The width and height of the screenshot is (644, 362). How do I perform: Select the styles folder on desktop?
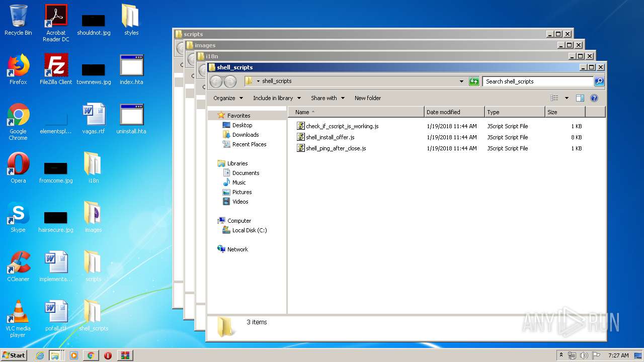click(131, 20)
